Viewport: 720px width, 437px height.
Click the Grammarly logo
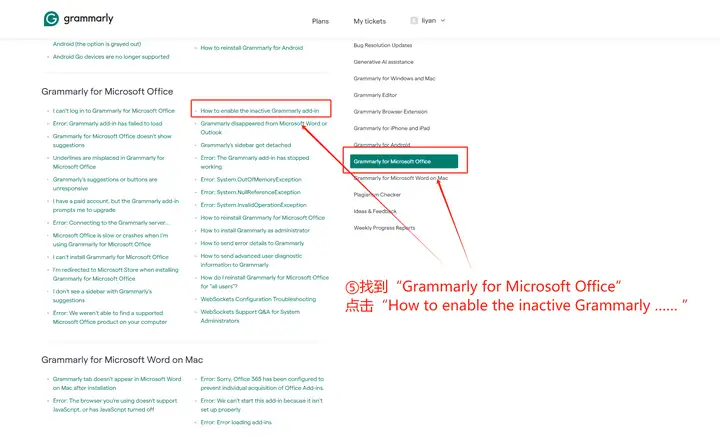(x=79, y=19)
